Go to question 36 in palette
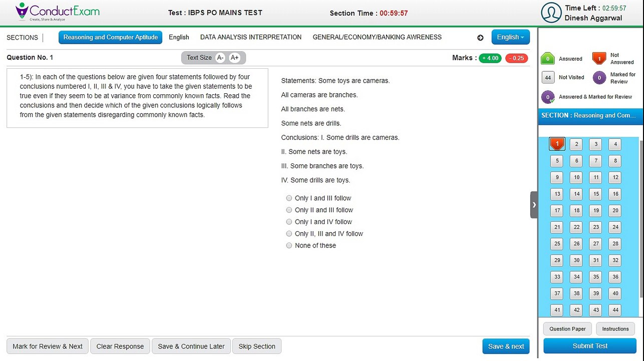Screen dimensions: 644x361 pos(615,277)
